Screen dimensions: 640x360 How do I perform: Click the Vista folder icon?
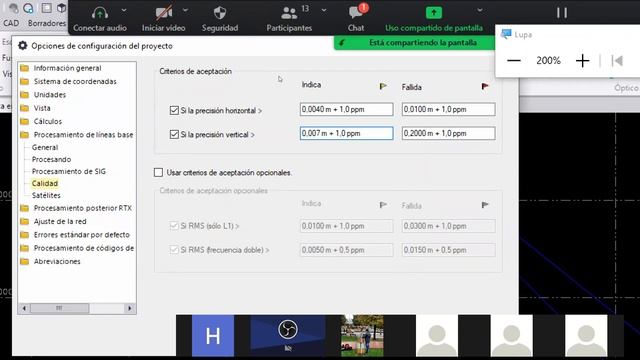point(24,108)
